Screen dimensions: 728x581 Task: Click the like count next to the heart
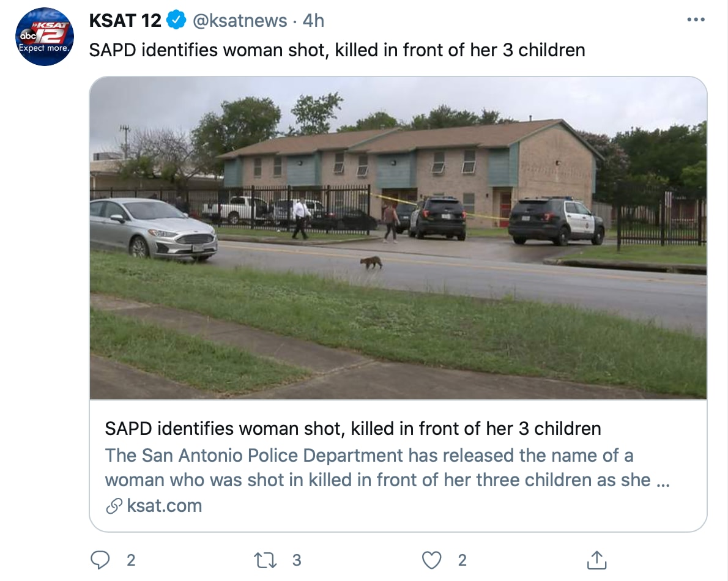(462, 560)
